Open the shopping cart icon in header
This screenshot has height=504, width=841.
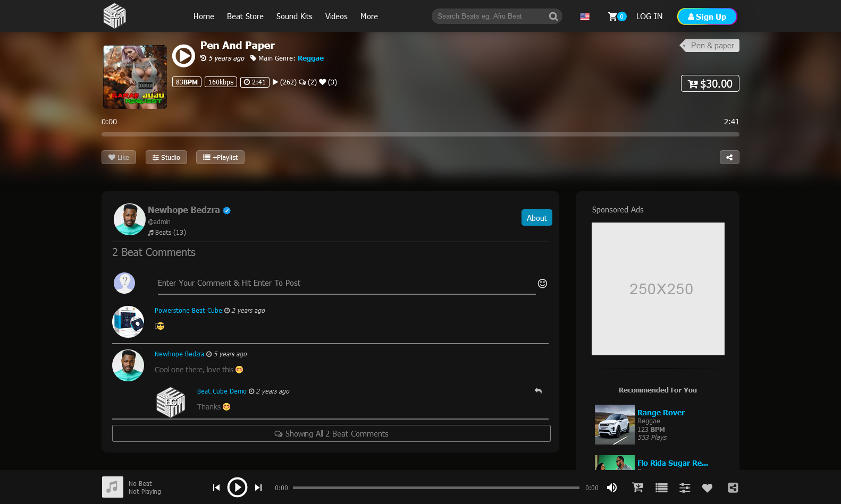click(x=613, y=16)
